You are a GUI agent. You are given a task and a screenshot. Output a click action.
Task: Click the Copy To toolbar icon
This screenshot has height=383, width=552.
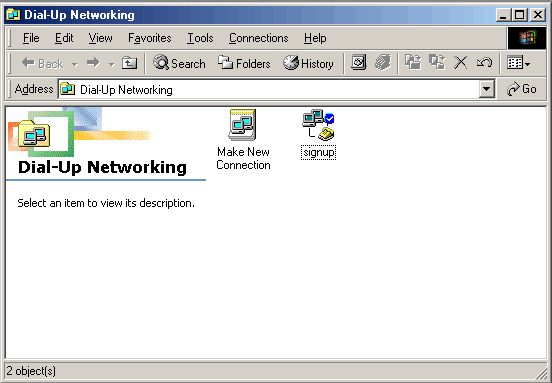437,63
